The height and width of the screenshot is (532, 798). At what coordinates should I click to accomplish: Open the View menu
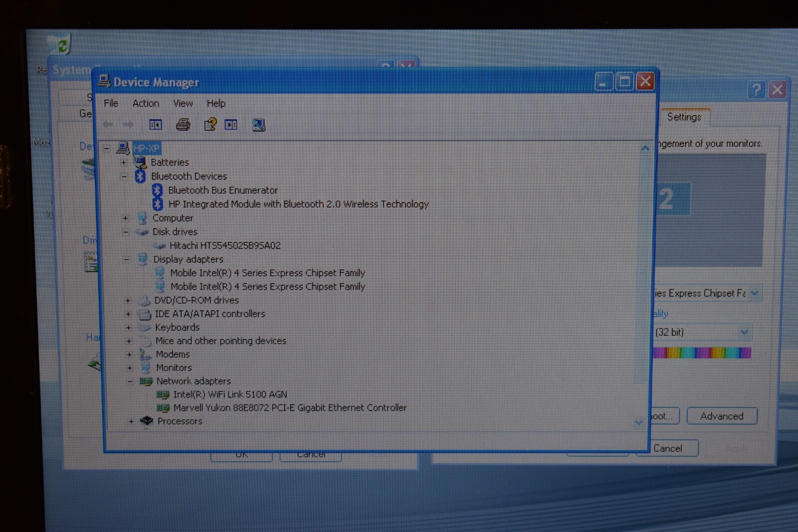pos(183,103)
